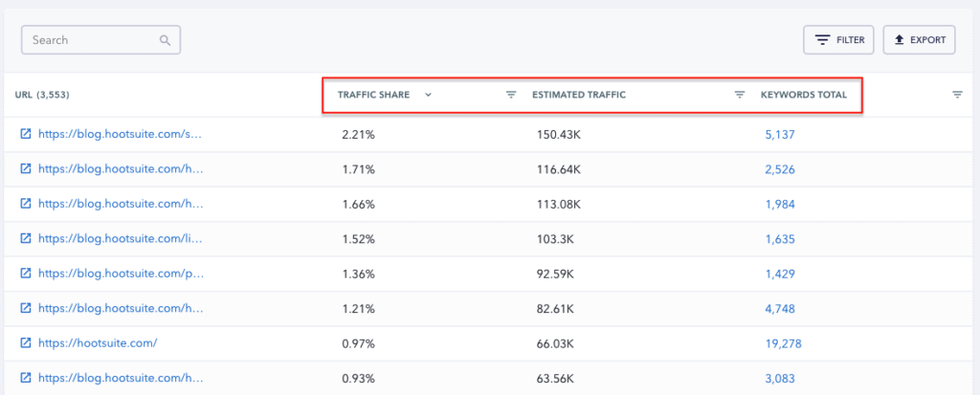Click external link icon for 0.93% traffic row

26,379
